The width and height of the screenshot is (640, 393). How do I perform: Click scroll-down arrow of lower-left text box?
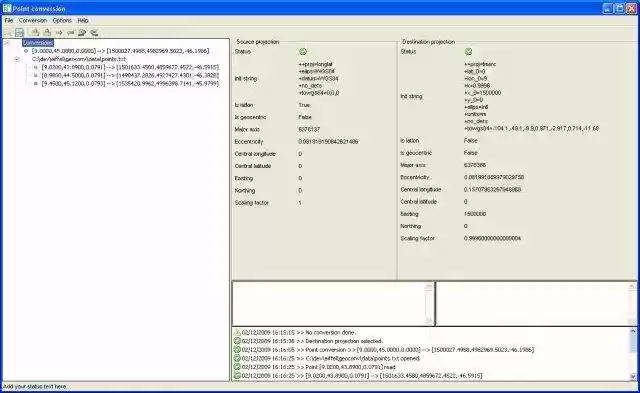coord(429,321)
